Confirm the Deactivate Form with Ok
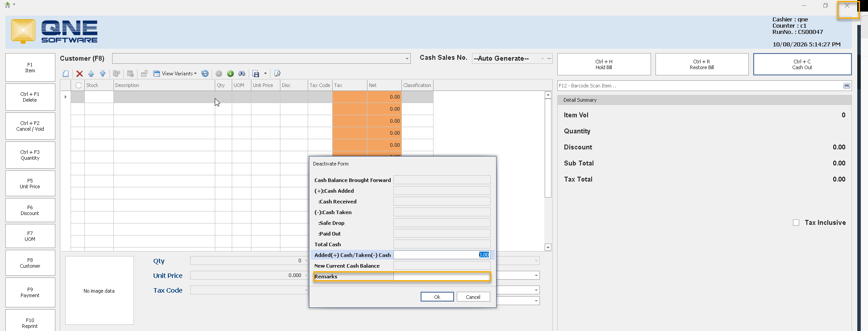868x331 pixels. click(x=437, y=297)
